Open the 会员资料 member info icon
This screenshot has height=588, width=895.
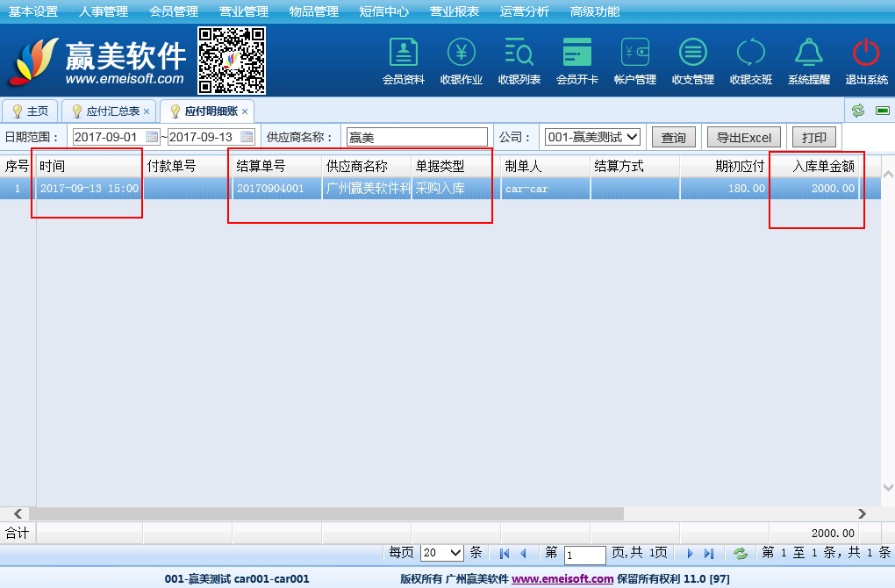pyautogui.click(x=403, y=54)
